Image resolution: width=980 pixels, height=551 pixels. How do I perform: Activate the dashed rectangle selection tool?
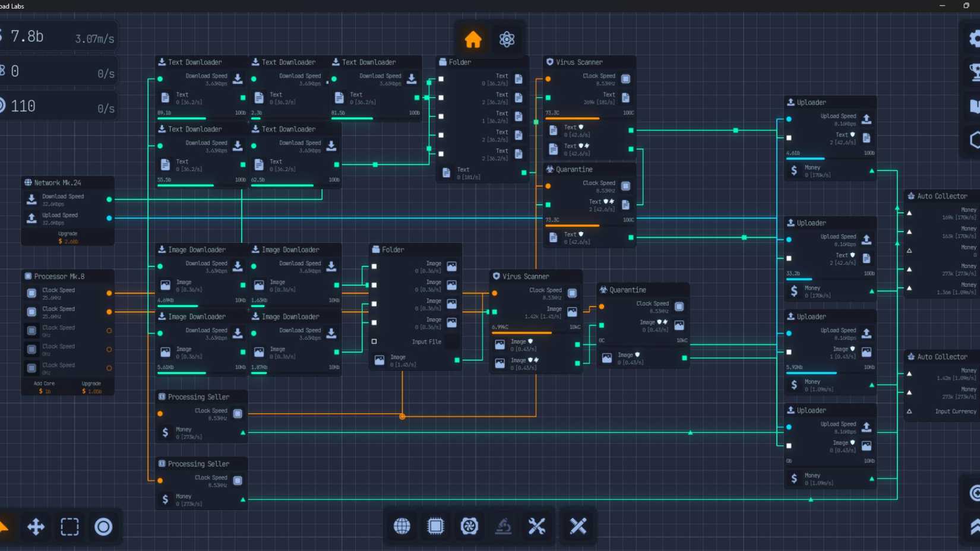point(69,527)
